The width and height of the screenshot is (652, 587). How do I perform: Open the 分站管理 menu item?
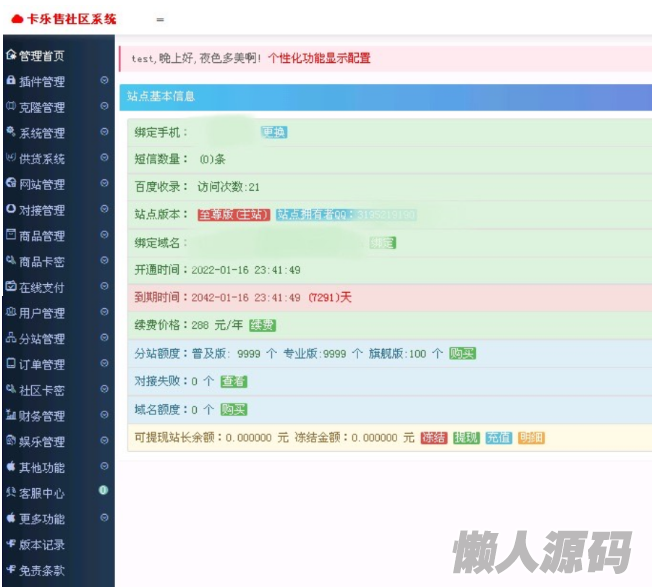pos(58,338)
